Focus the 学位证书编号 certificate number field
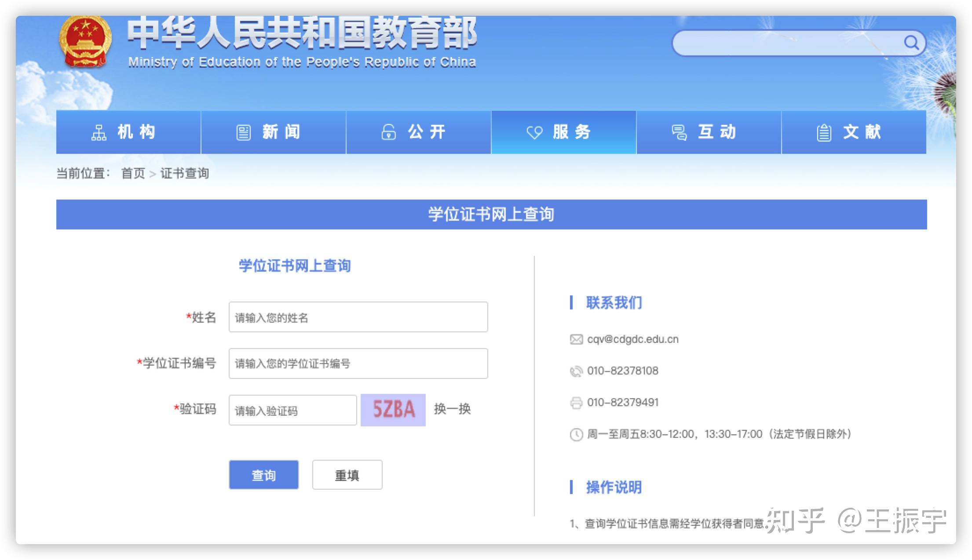972x560 pixels. click(x=358, y=364)
